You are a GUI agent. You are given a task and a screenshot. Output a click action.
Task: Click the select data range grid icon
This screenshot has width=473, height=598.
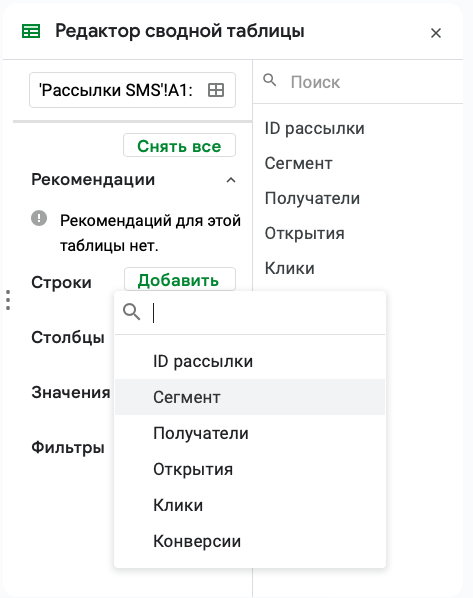[216, 90]
